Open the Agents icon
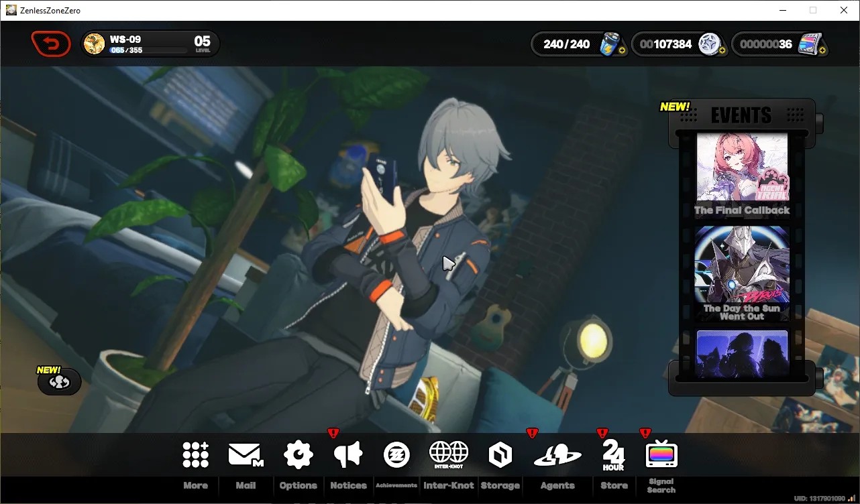Screen dimensions: 860x504 557,456
